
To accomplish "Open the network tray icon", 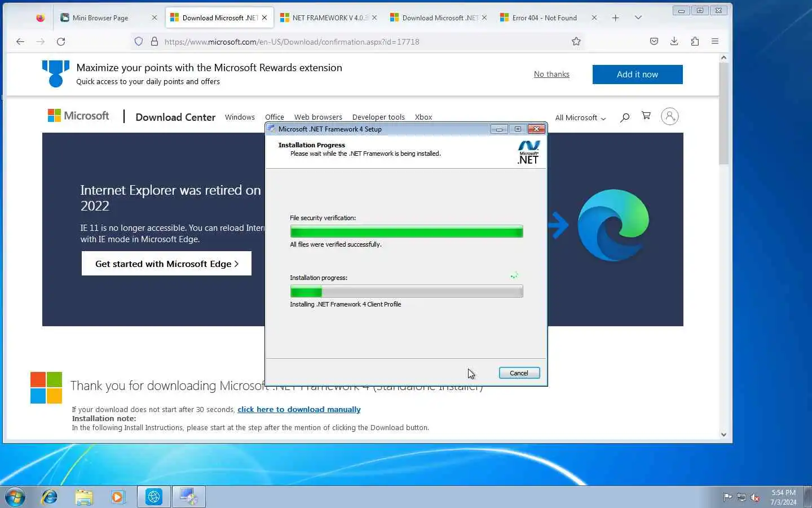I will pos(742,497).
